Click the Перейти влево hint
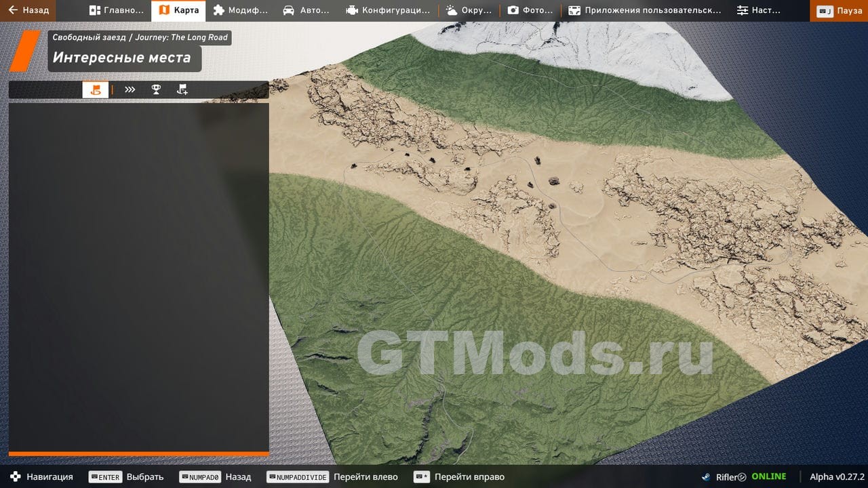This screenshot has width=868, height=488. pos(332,476)
